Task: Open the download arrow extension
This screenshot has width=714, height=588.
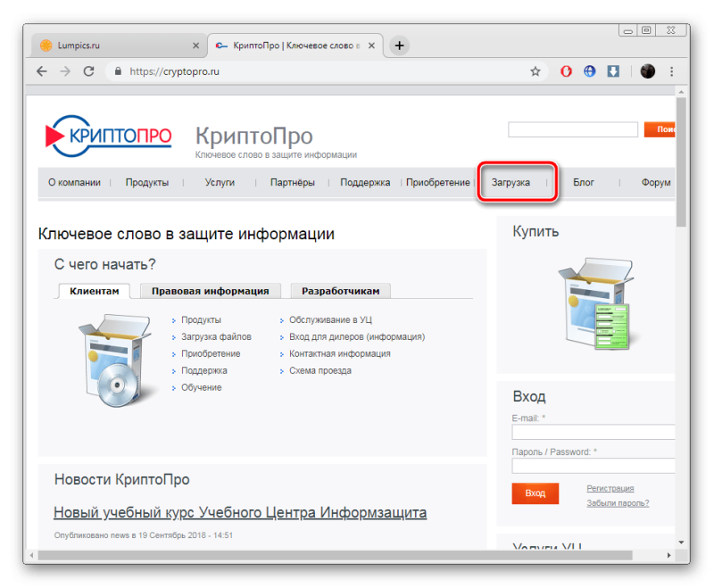Action: tap(613, 71)
